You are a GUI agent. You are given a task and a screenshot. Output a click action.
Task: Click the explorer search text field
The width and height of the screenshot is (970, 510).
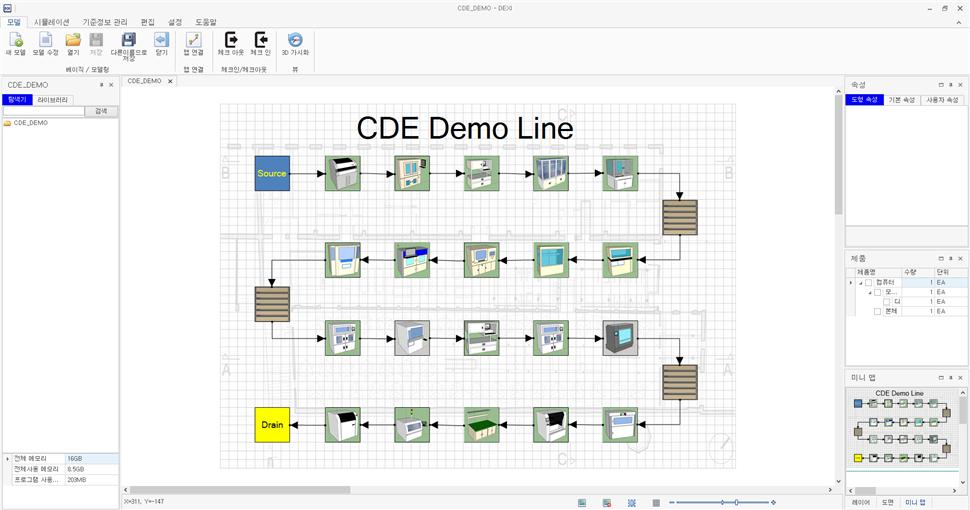[x=43, y=111]
